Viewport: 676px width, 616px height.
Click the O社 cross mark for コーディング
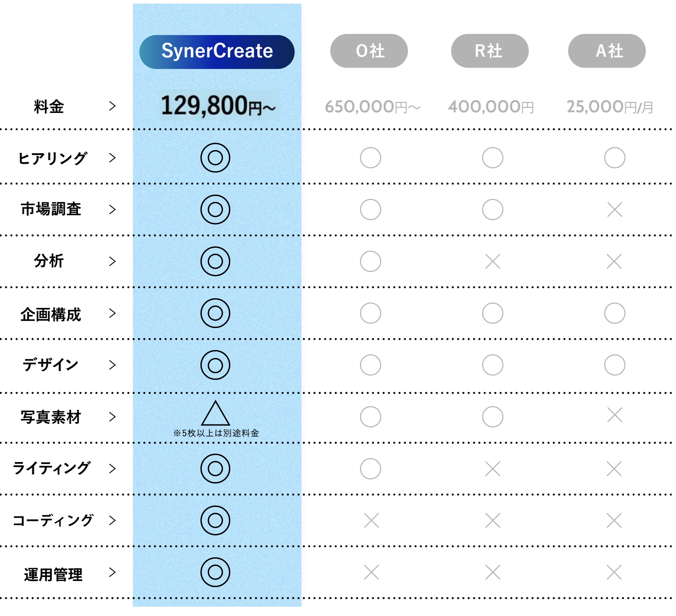coord(371,520)
